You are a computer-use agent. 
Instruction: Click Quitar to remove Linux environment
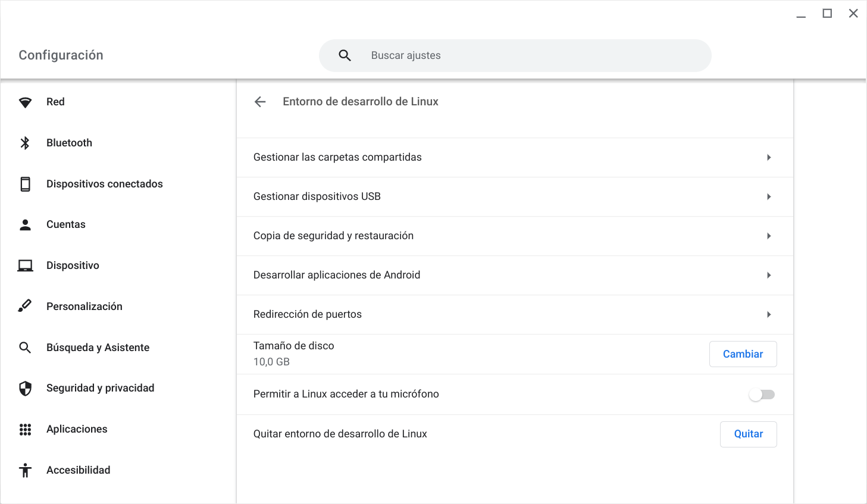(x=748, y=434)
